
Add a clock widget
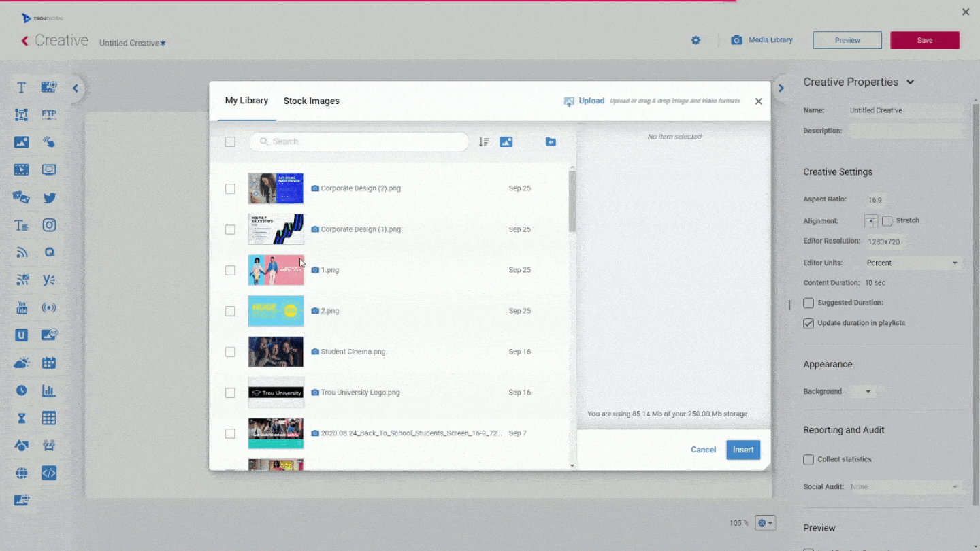click(x=22, y=390)
